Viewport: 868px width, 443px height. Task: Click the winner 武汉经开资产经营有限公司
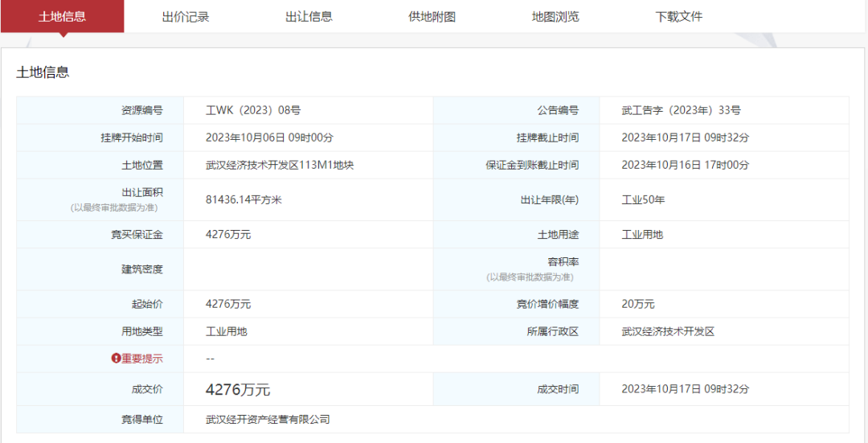pos(268,420)
